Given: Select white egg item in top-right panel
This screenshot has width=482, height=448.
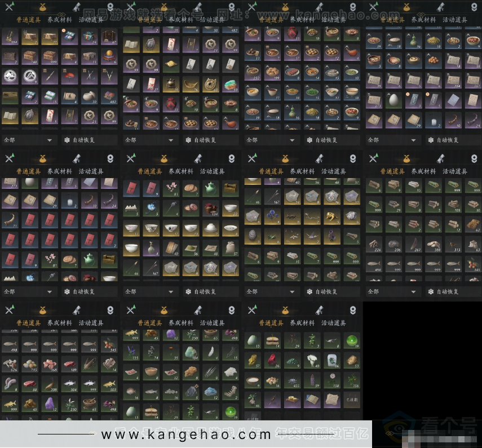Looking at the screenshot, I should (393, 100).
